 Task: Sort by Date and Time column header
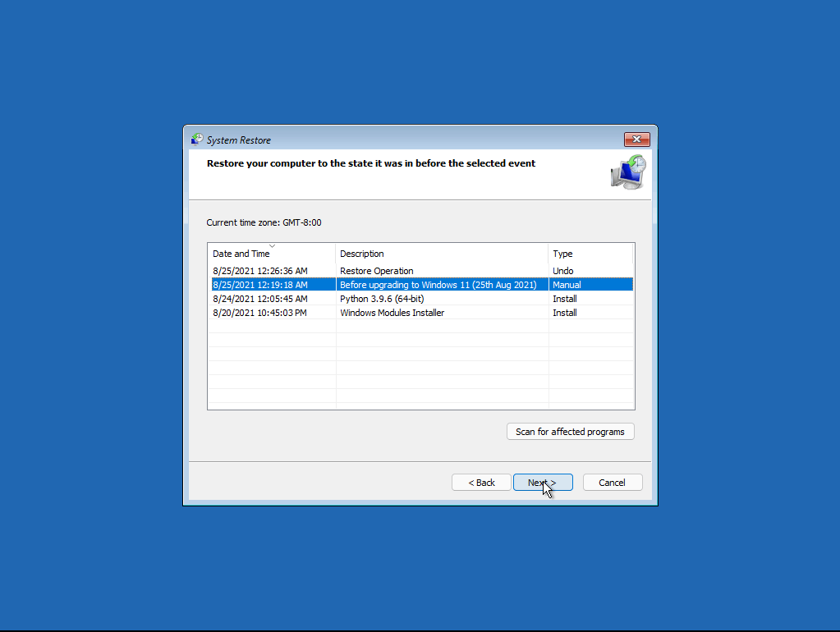pos(272,254)
